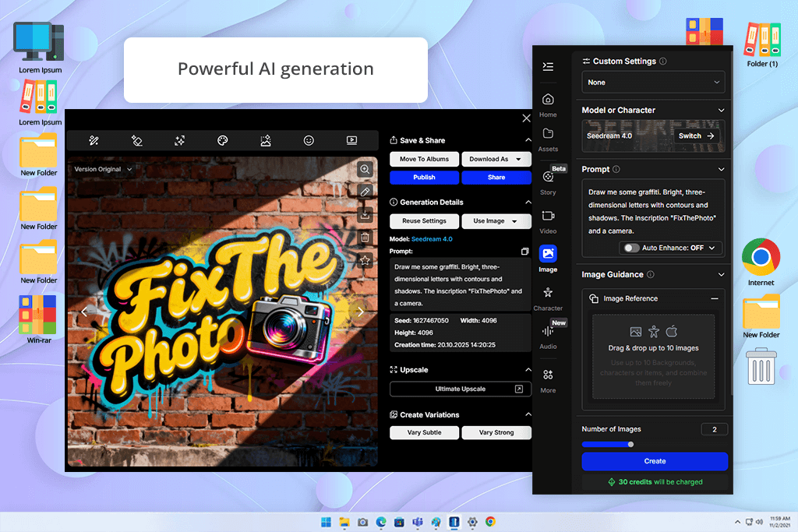Click the smiley face tool icon
Viewport: 798px width, 532px height.
[309, 140]
